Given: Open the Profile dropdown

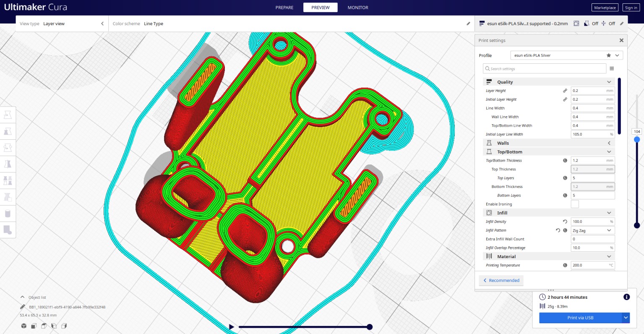Looking at the screenshot, I should coord(567,55).
